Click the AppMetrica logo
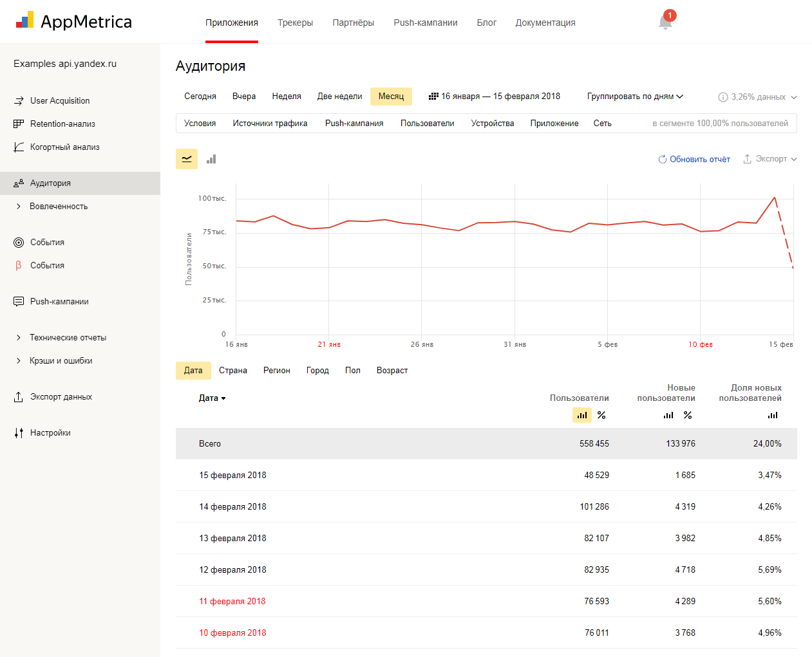 (x=73, y=21)
